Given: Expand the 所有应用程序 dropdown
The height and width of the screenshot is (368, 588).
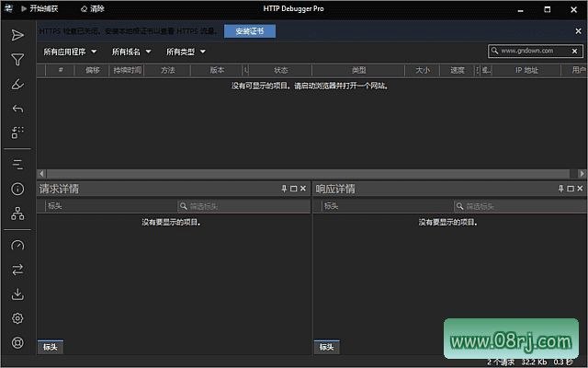Looking at the screenshot, I should pos(70,52).
